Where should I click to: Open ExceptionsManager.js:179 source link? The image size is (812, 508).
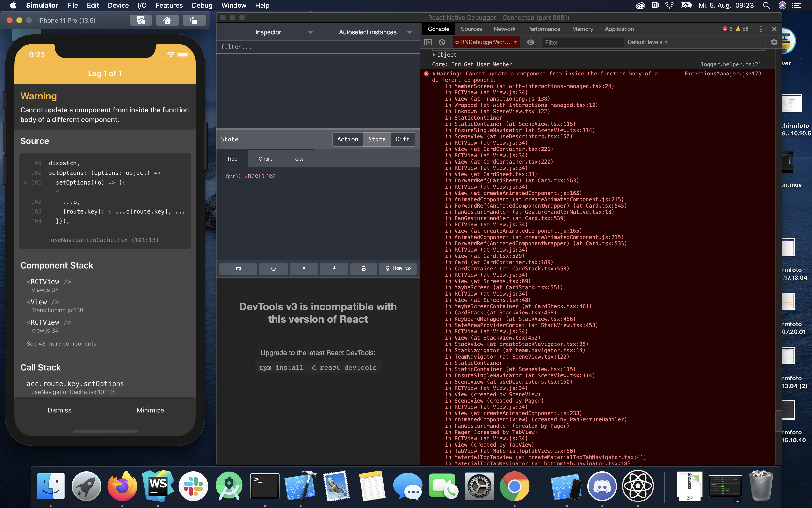(x=723, y=74)
